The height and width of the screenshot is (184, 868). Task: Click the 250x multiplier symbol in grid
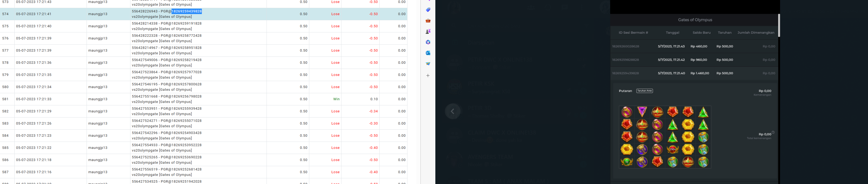pos(673,149)
